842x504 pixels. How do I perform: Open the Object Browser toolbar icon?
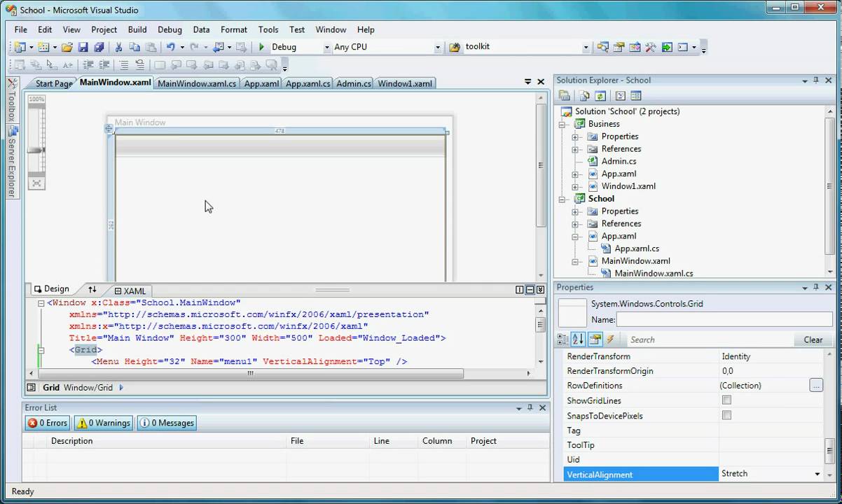(x=635, y=47)
